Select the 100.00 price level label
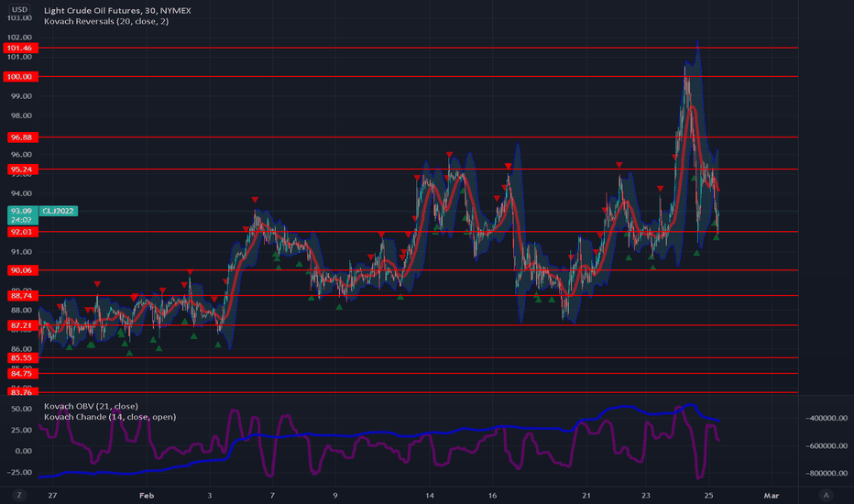This screenshot has width=854, height=504. tap(20, 76)
